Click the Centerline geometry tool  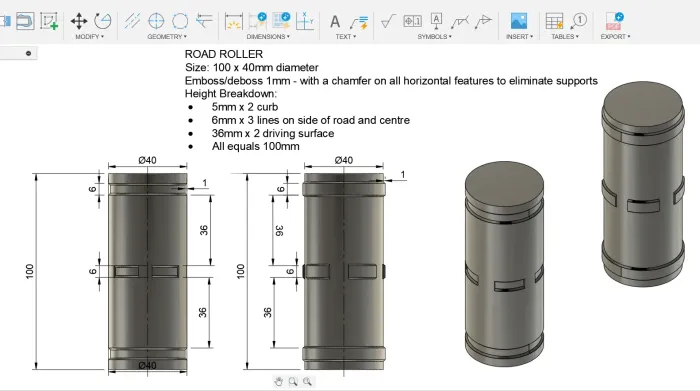point(132,21)
